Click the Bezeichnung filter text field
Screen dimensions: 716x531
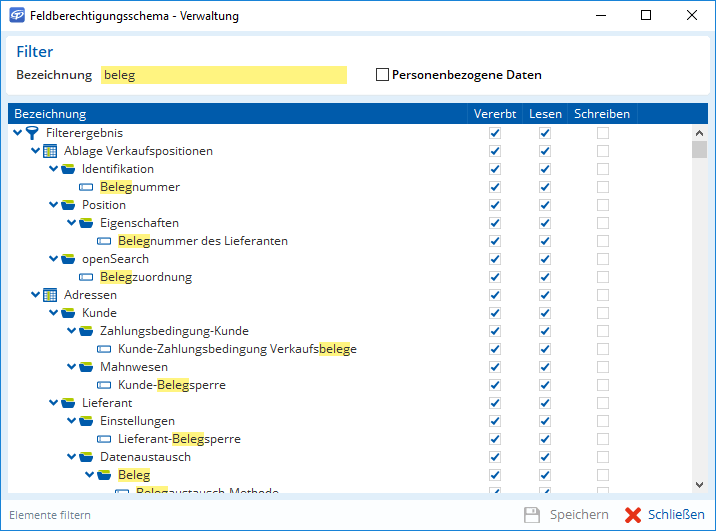pyautogui.click(x=222, y=75)
